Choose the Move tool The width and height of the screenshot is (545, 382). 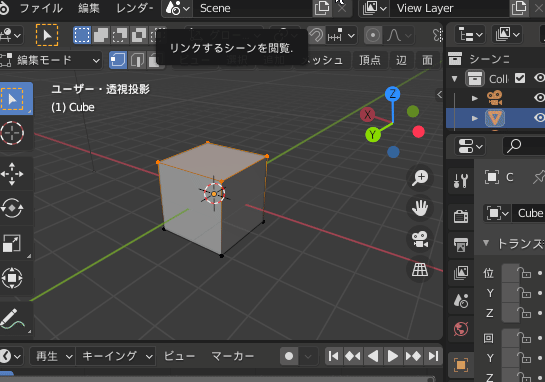pos(12,174)
